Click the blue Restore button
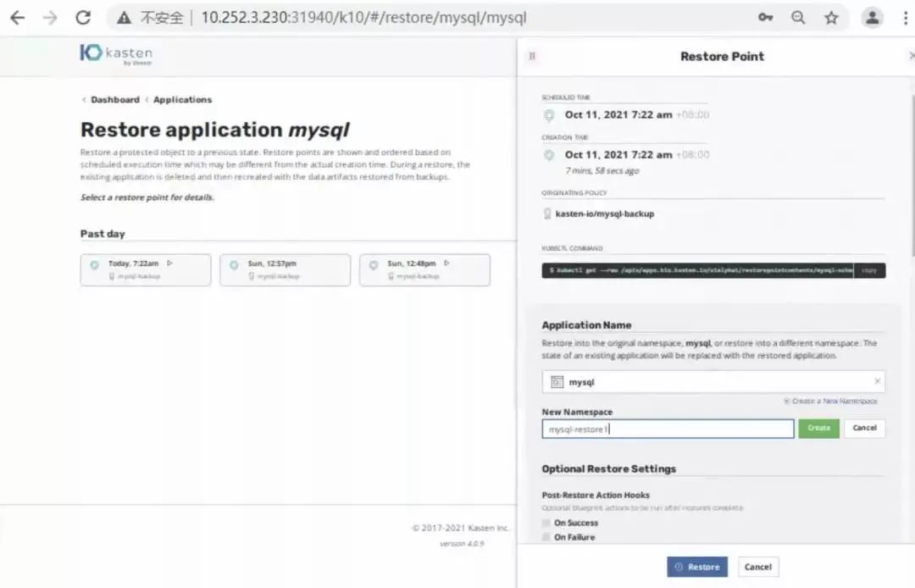 [x=697, y=567]
